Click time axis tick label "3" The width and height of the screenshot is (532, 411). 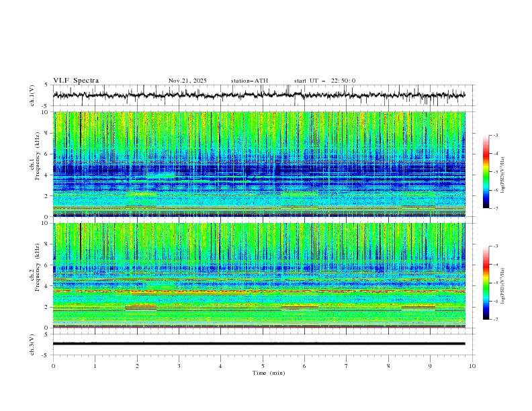tap(179, 366)
